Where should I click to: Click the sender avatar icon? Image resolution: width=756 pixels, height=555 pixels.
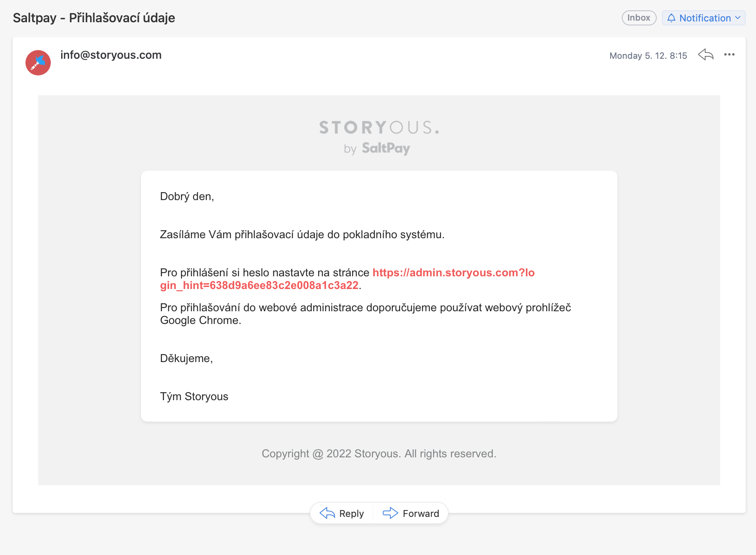coord(38,63)
